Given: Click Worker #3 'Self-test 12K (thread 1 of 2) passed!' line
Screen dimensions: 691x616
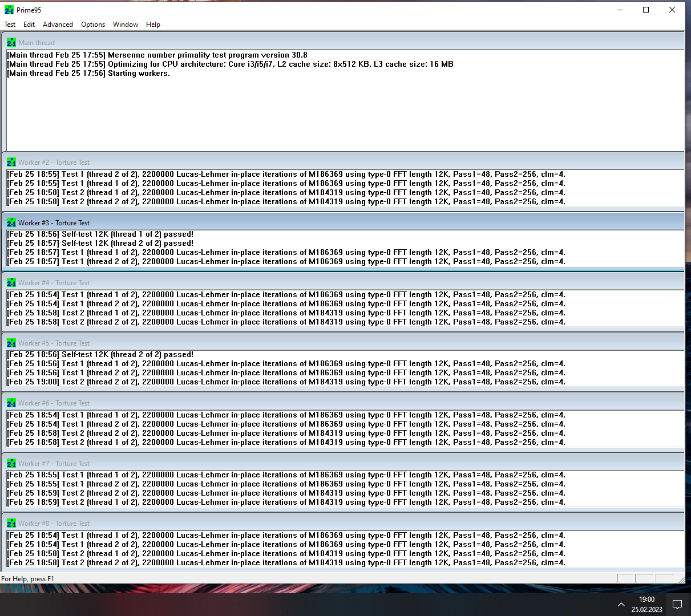Looking at the screenshot, I should pyautogui.click(x=100, y=234).
